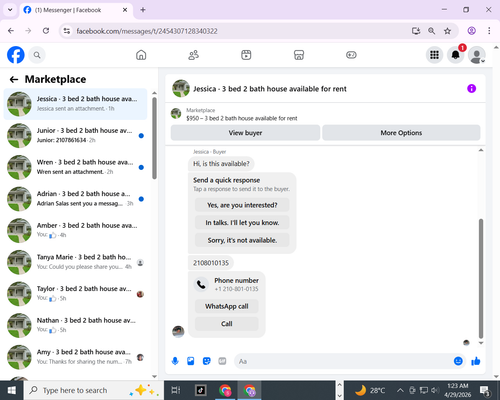Choose a GIF icon
Screen dimensions: 500x400
pyautogui.click(x=222, y=361)
